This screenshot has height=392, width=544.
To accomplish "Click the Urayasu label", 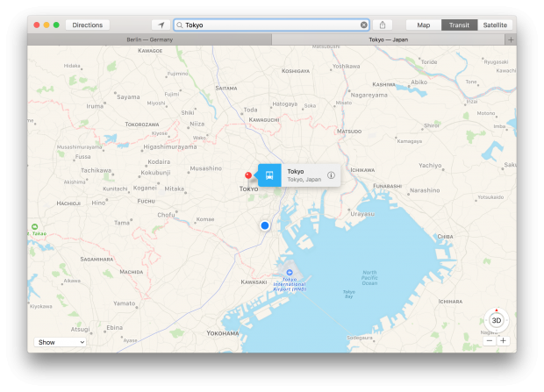I will click(x=362, y=214).
